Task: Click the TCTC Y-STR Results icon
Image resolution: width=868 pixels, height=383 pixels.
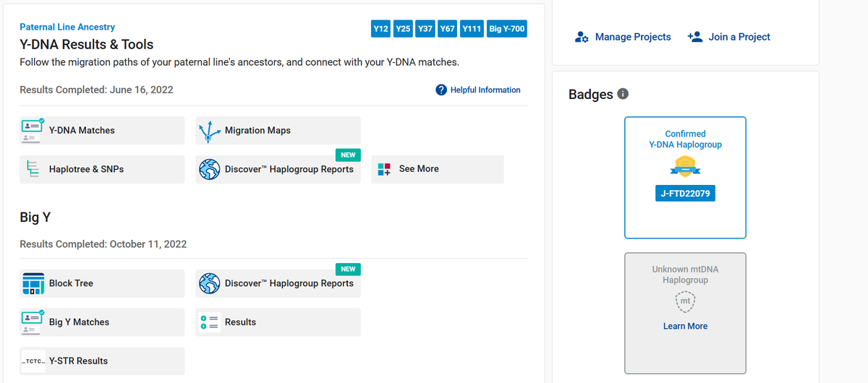Action: [33, 361]
